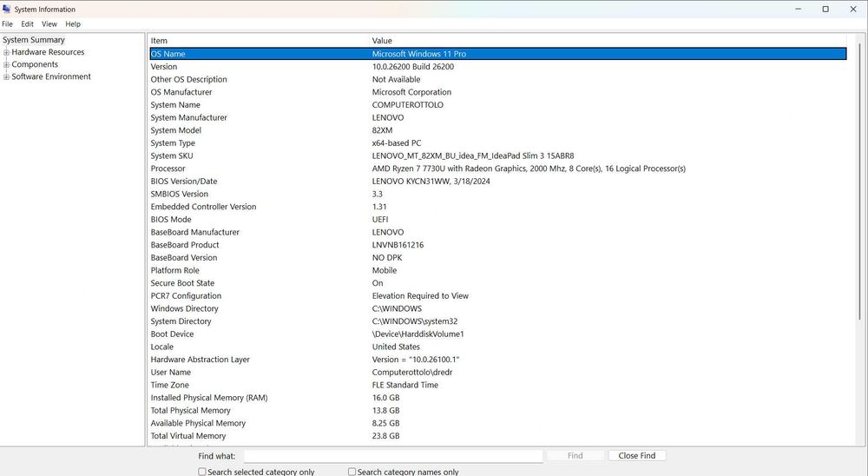The image size is (868, 476).
Task: Select the Available Physical Memory row
Action: pos(498,423)
